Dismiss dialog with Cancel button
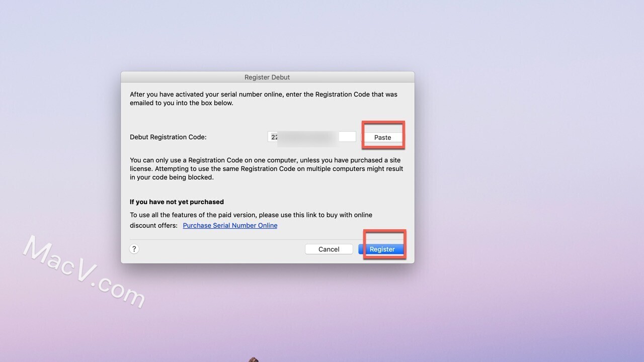Image resolution: width=644 pixels, height=362 pixels. click(329, 249)
